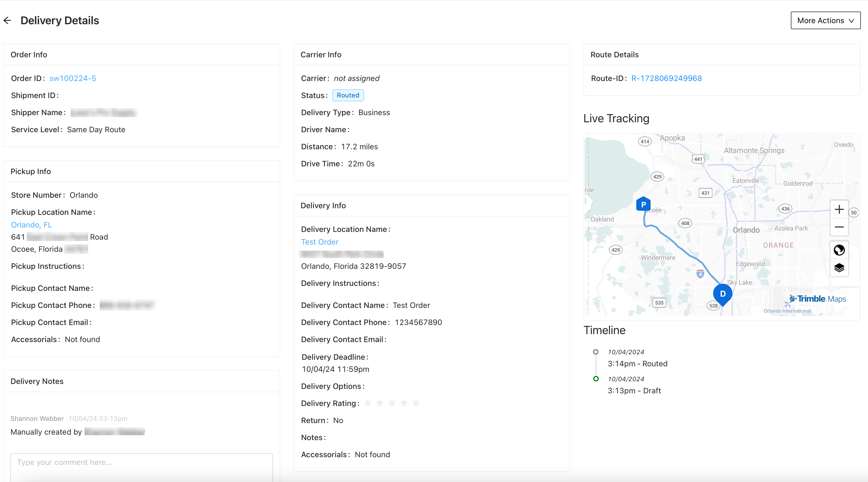Screen dimensions: 868x482
Task: Select the green Draft timeline marker
Action: click(x=596, y=379)
